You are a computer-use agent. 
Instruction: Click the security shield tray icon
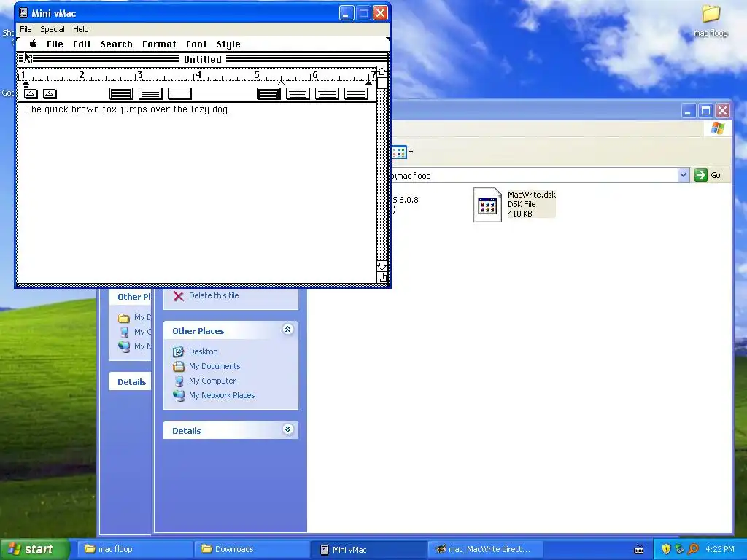pyautogui.click(x=666, y=550)
